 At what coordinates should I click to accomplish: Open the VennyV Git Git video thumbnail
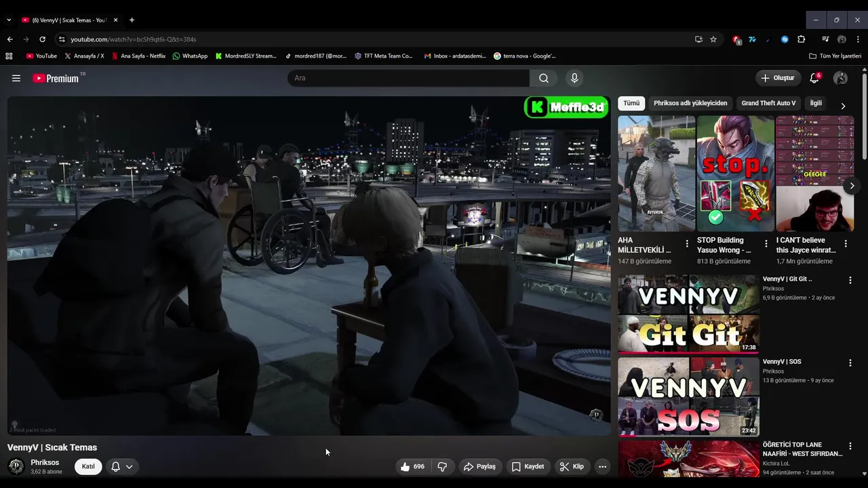688,314
